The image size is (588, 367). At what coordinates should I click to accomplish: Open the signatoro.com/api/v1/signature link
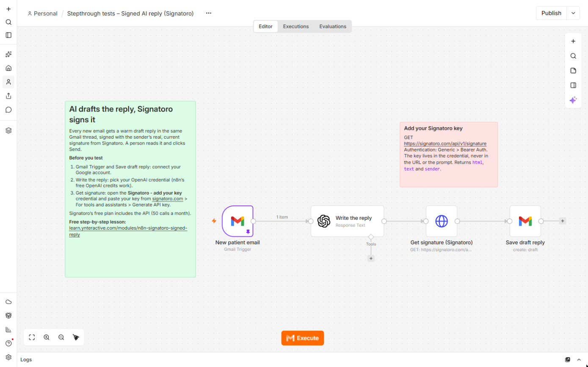pyautogui.click(x=445, y=144)
